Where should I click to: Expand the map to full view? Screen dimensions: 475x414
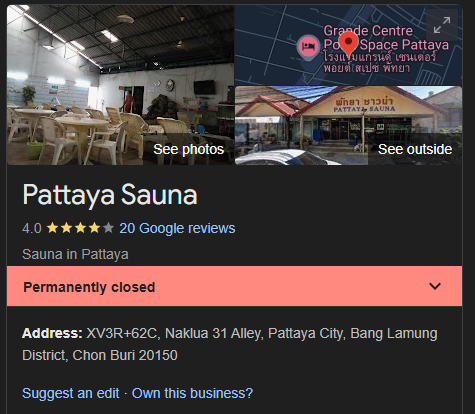click(442, 25)
